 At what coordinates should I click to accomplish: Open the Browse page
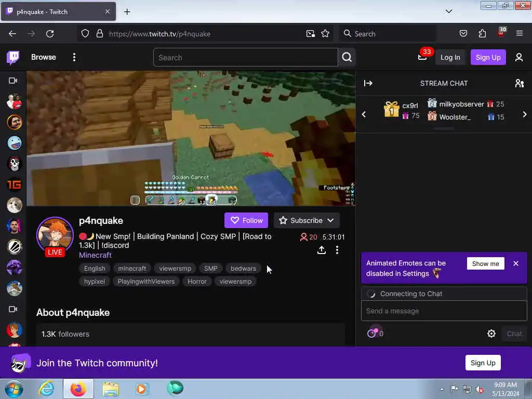pyautogui.click(x=44, y=57)
